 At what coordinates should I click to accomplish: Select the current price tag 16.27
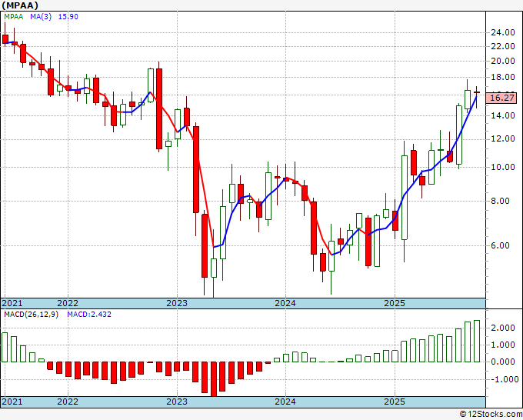502,98
